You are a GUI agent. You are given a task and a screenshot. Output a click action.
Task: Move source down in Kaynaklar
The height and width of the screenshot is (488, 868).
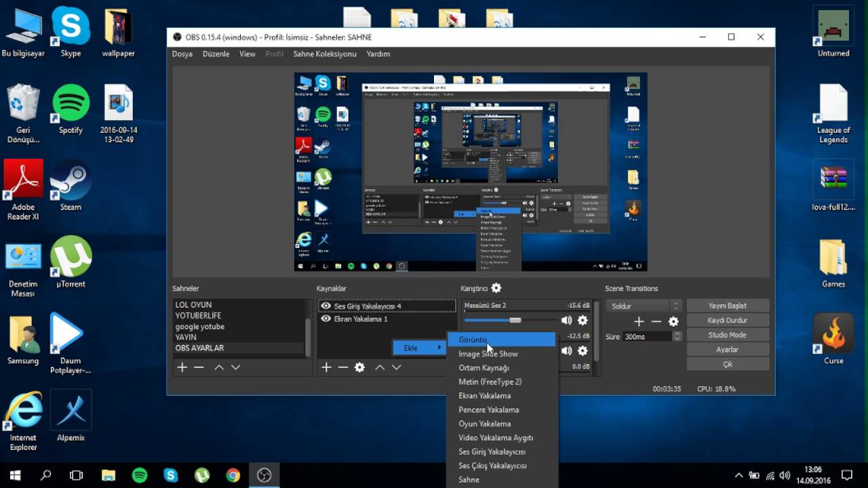point(396,367)
